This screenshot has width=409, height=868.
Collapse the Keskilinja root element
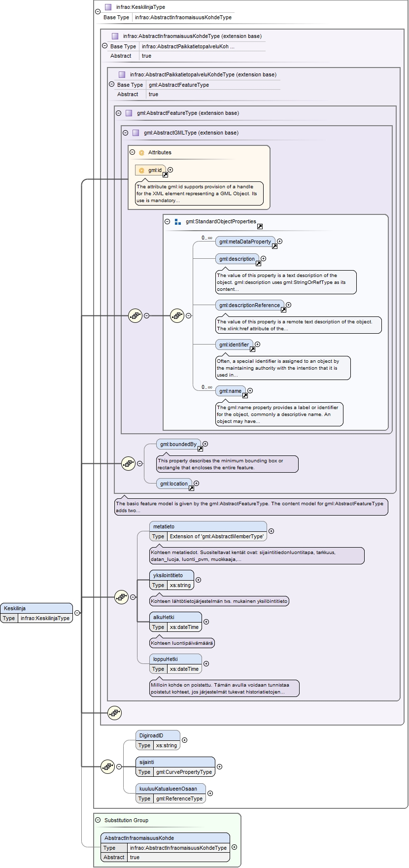coord(77,613)
